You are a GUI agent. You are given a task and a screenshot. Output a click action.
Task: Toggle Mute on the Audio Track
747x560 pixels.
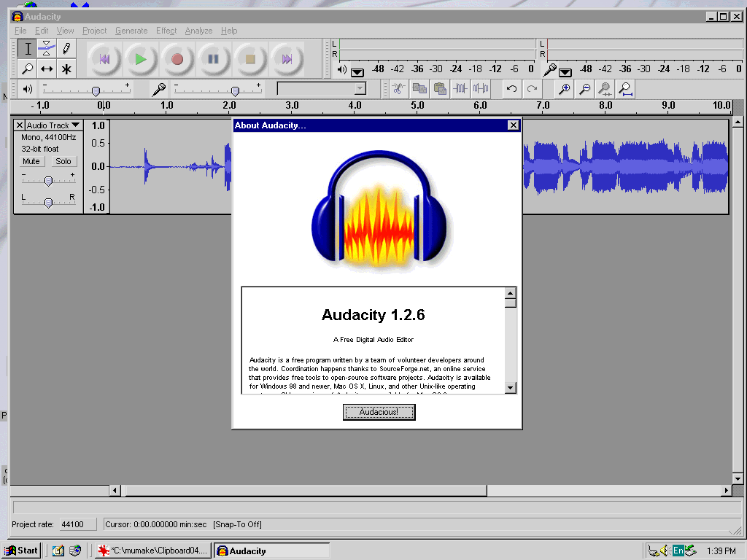pyautogui.click(x=31, y=161)
